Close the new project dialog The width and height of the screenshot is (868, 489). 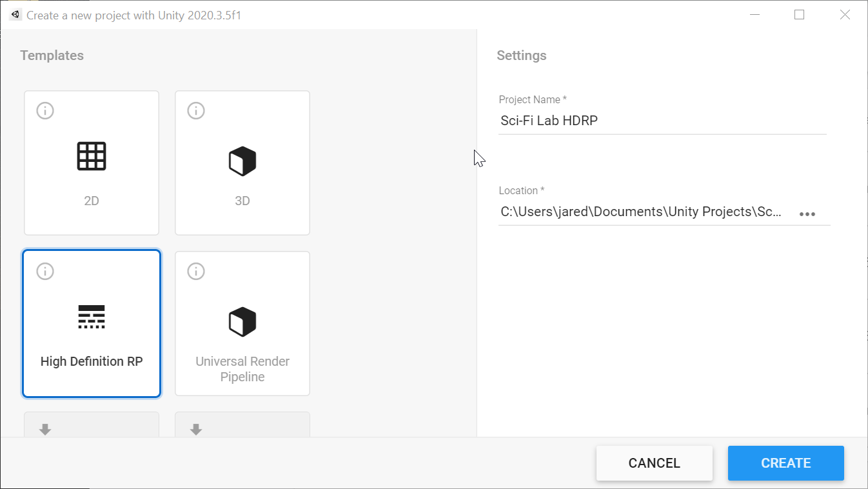(845, 15)
